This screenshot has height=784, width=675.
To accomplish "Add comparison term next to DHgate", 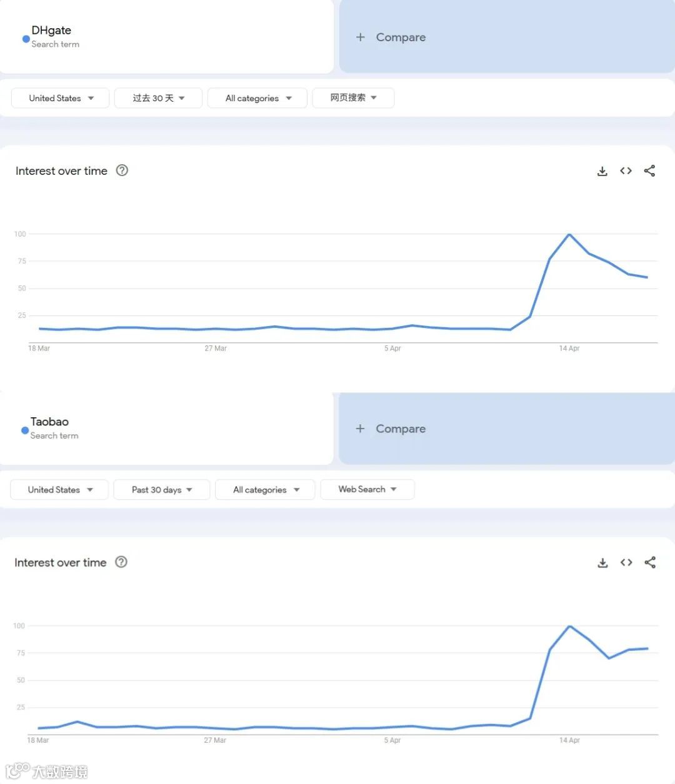I will (507, 36).
